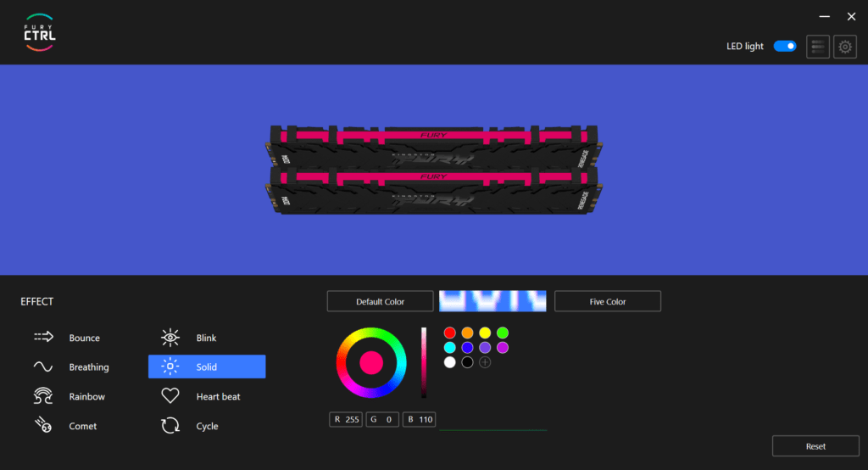Click the B value input field
The width and height of the screenshot is (868, 470).
click(419, 420)
